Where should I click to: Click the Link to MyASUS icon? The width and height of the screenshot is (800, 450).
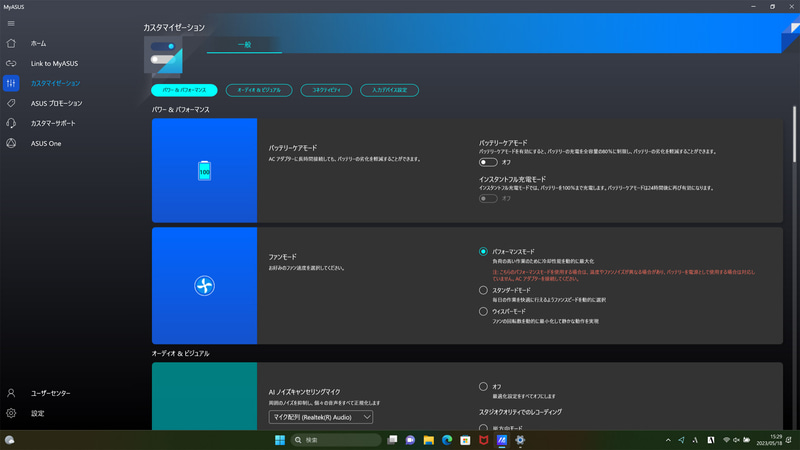coord(11,63)
